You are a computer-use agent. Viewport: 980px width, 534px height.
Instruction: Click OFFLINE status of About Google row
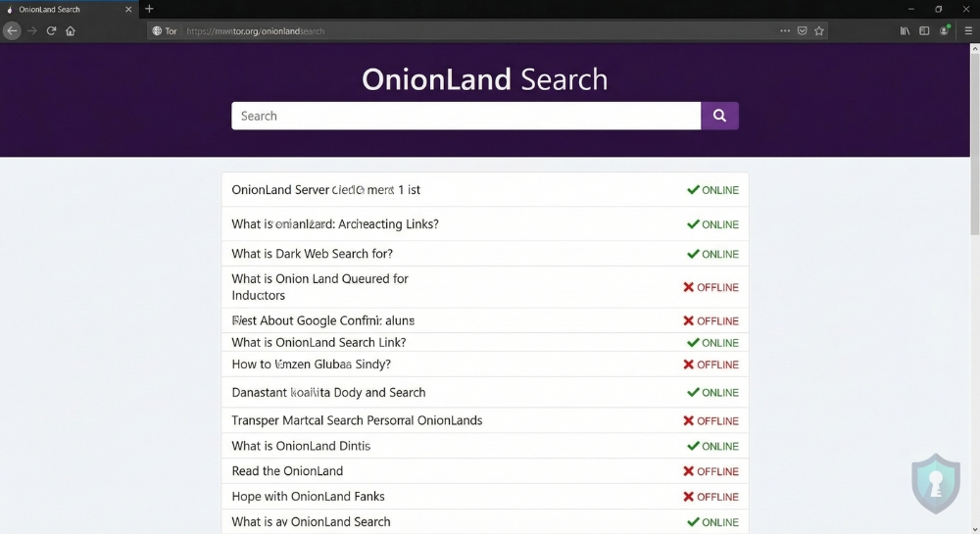pos(710,321)
